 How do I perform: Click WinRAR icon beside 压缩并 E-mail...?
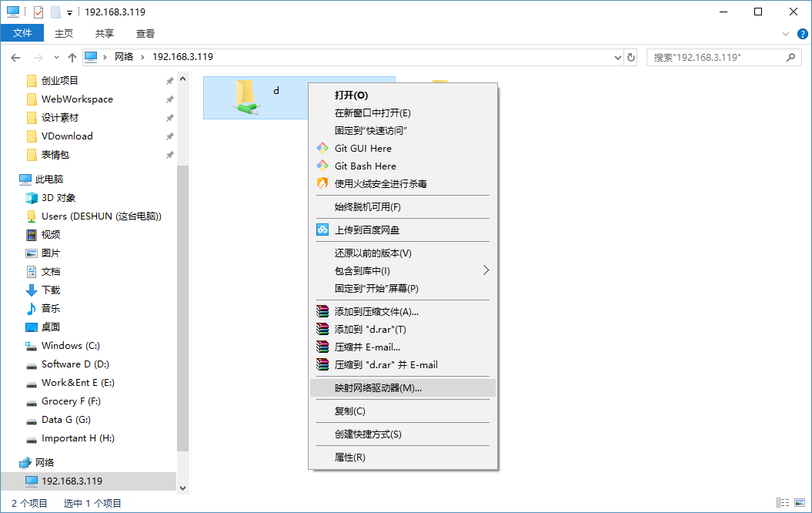tap(322, 347)
